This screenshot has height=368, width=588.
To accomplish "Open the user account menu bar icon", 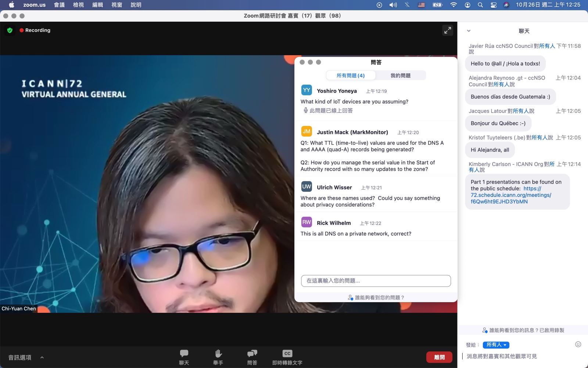I will point(467,5).
